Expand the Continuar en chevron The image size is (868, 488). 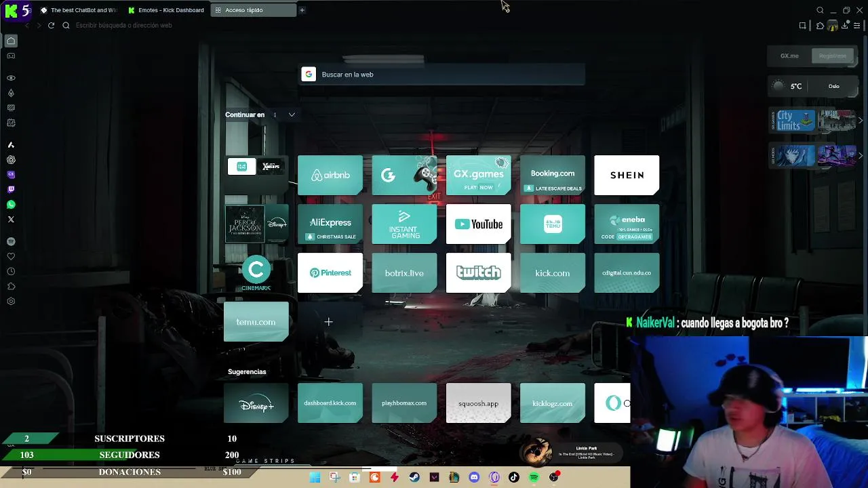click(292, 115)
